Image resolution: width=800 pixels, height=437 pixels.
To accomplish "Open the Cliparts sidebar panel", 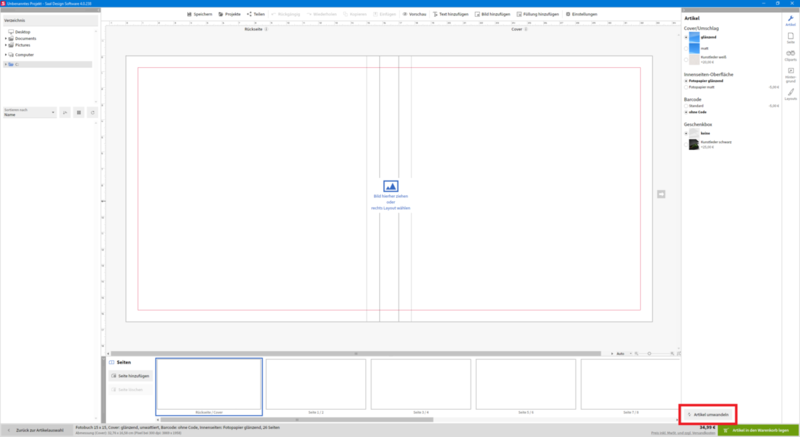I will click(790, 56).
